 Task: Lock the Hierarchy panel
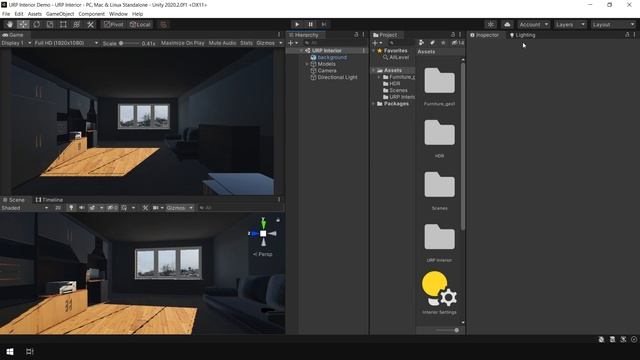tap(356, 35)
